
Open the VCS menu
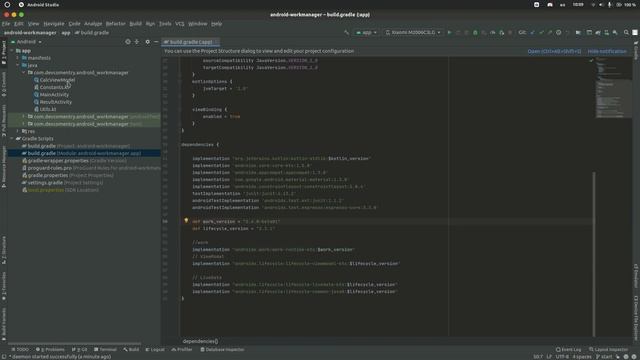(x=180, y=24)
